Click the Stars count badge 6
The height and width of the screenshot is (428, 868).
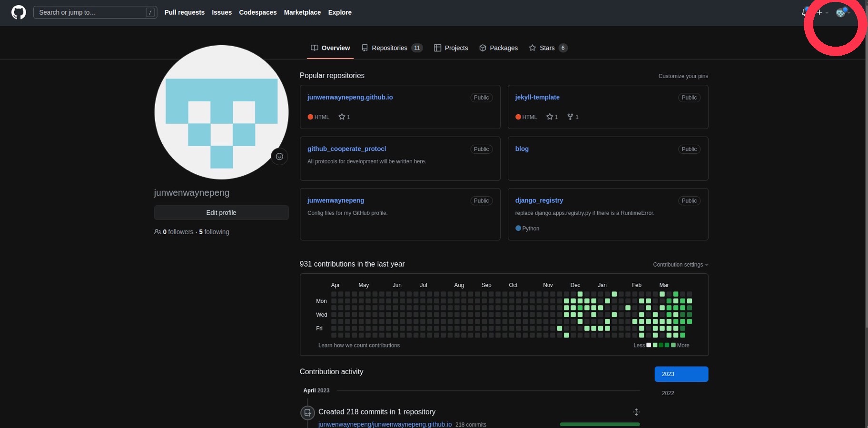pos(563,48)
